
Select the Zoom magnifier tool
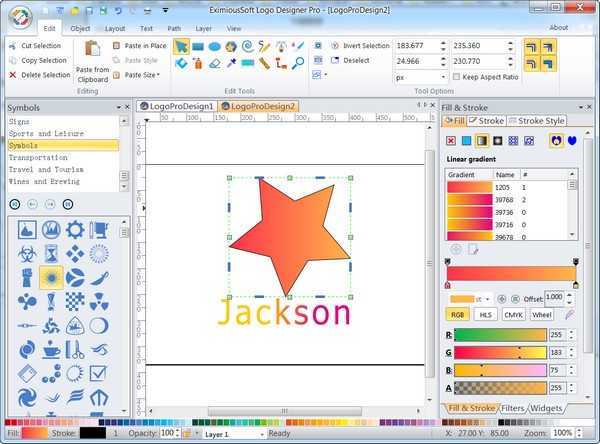point(298,63)
